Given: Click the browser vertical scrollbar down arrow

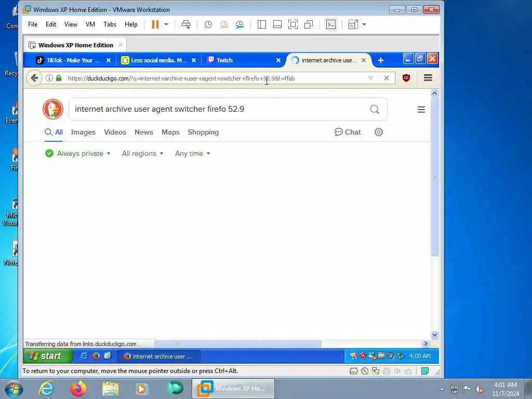Looking at the screenshot, I should point(434,335).
